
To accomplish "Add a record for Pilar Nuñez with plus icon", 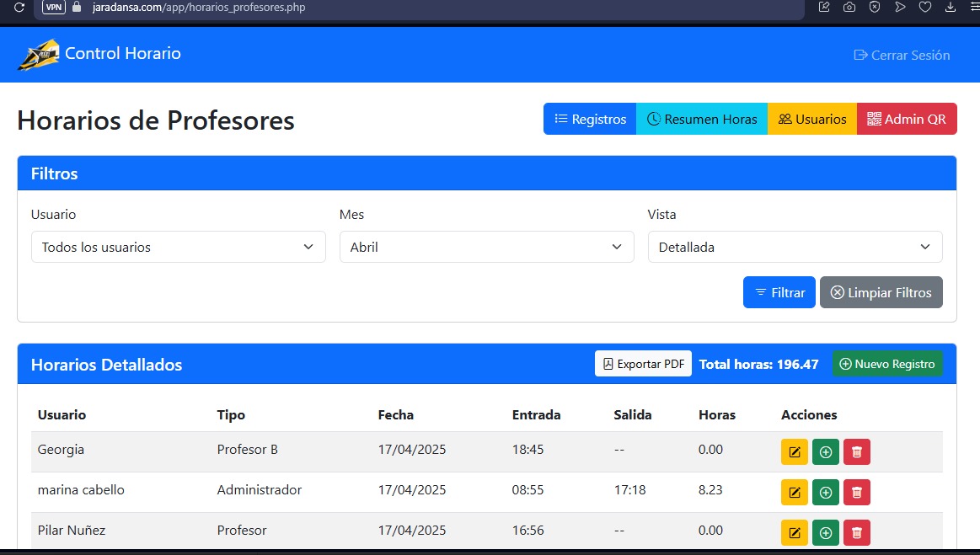I will 825,532.
